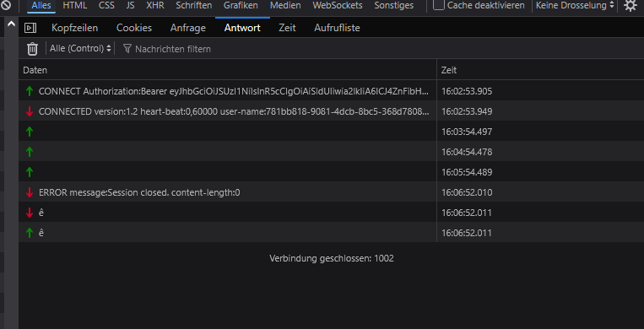Image resolution: width=644 pixels, height=329 pixels.
Task: Select the Alles filter
Action: [41, 6]
